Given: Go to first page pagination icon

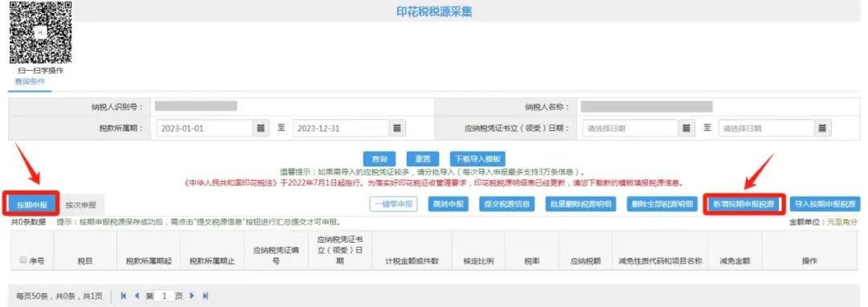Looking at the screenshot, I should tap(124, 296).
